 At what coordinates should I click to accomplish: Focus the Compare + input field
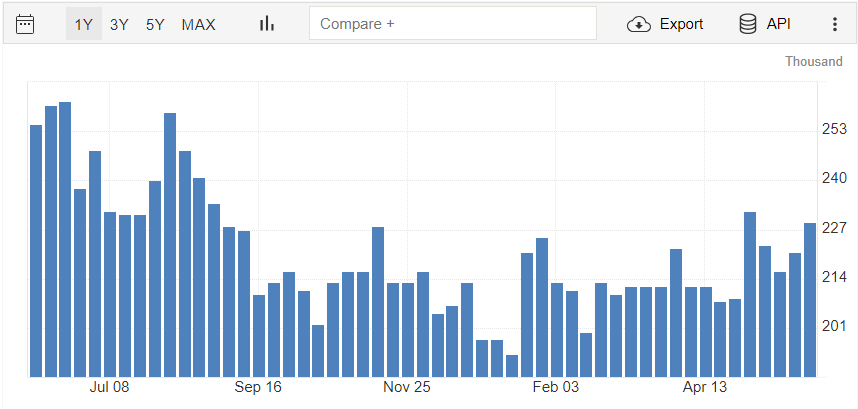click(453, 24)
